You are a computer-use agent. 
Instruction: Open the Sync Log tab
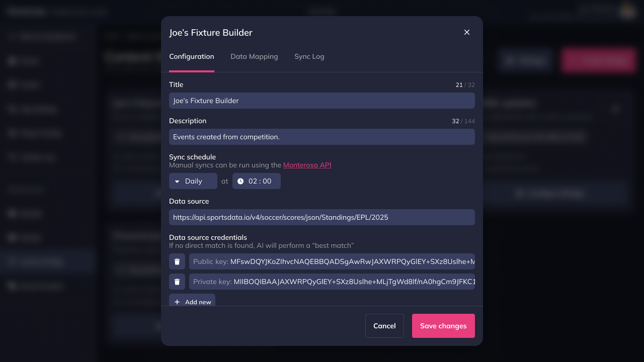(x=309, y=56)
